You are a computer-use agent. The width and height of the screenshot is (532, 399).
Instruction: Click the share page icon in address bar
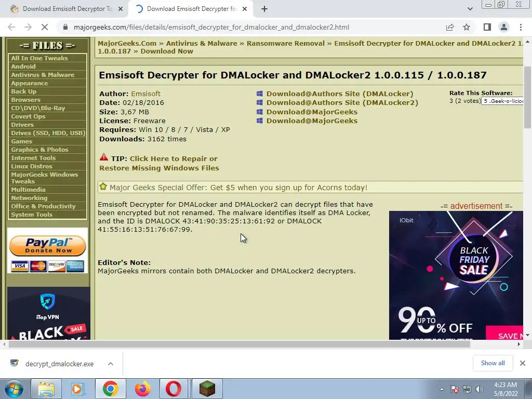tap(450, 27)
